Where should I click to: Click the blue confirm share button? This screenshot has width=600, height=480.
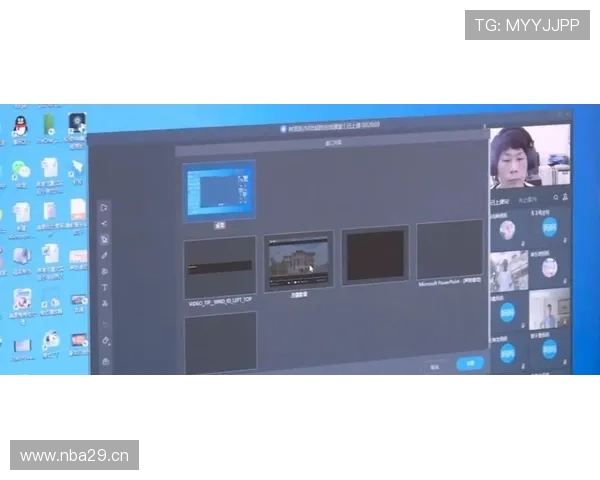(469, 364)
